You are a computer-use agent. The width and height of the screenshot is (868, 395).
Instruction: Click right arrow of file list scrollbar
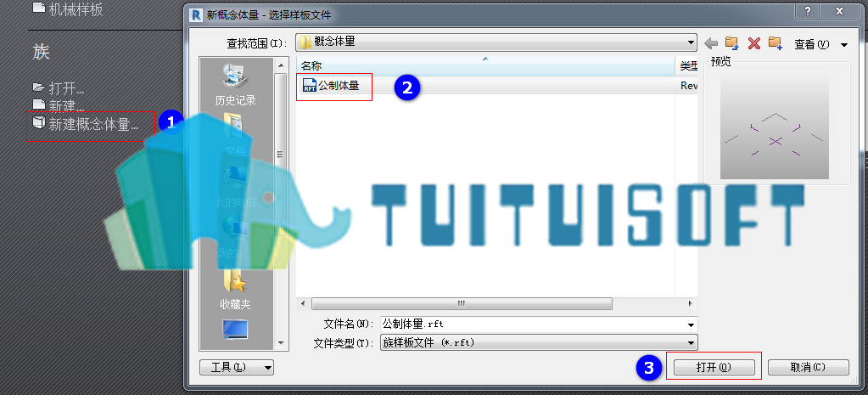coord(691,303)
